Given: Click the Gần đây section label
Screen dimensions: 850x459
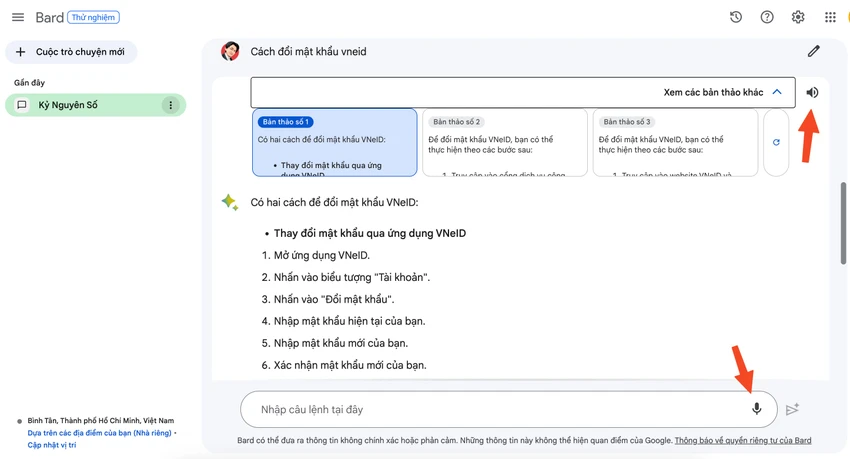Looking at the screenshot, I should click(29, 83).
